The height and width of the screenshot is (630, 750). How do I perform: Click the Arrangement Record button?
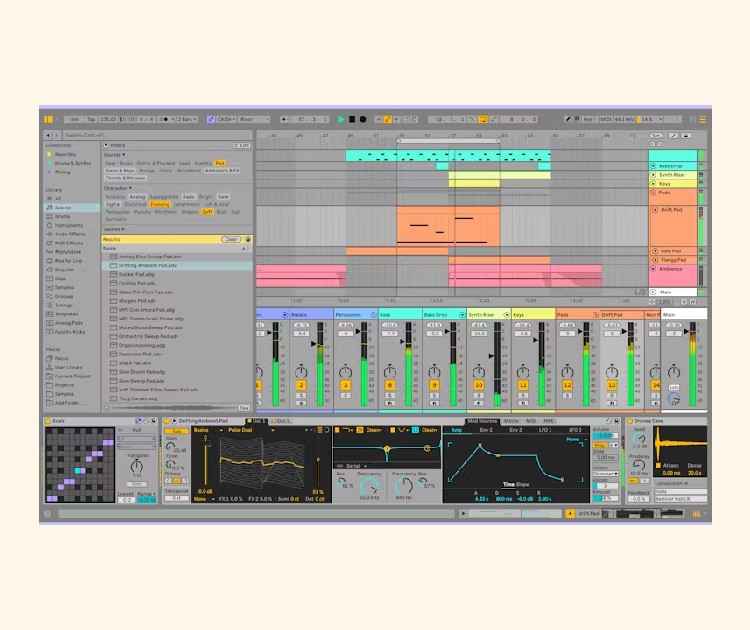[x=363, y=119]
